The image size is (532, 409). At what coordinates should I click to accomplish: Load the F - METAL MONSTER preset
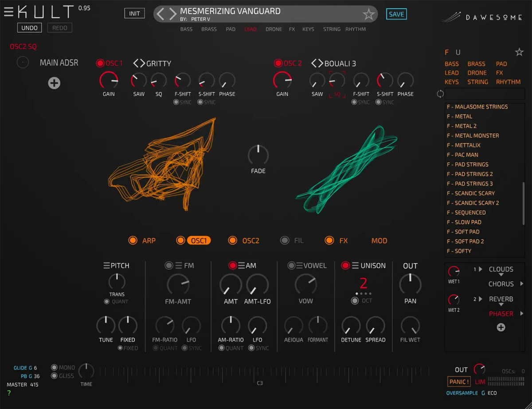pyautogui.click(x=473, y=136)
